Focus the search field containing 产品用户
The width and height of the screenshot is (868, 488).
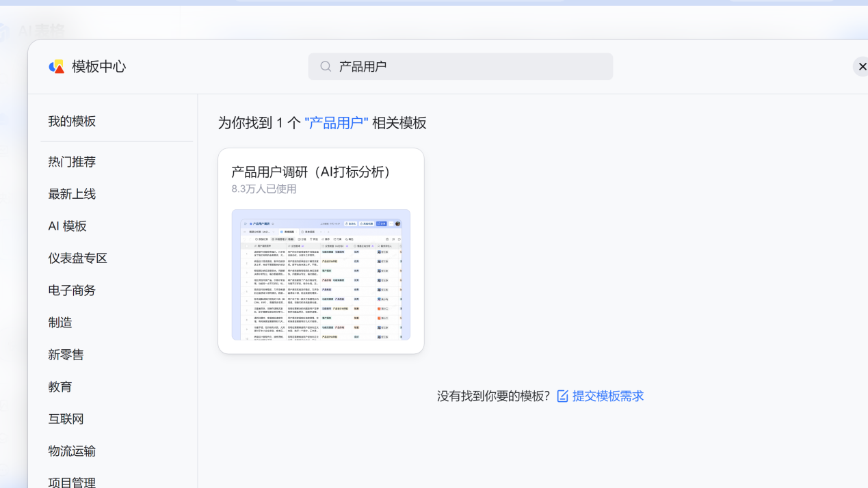[472, 66]
